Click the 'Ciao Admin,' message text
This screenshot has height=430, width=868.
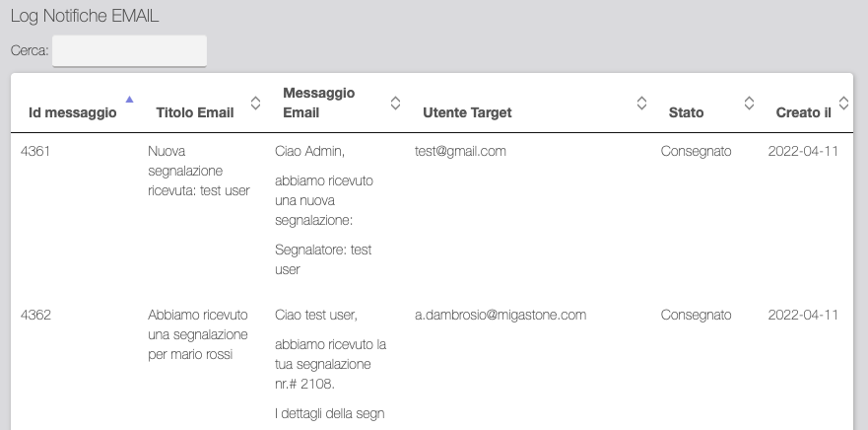(310, 152)
